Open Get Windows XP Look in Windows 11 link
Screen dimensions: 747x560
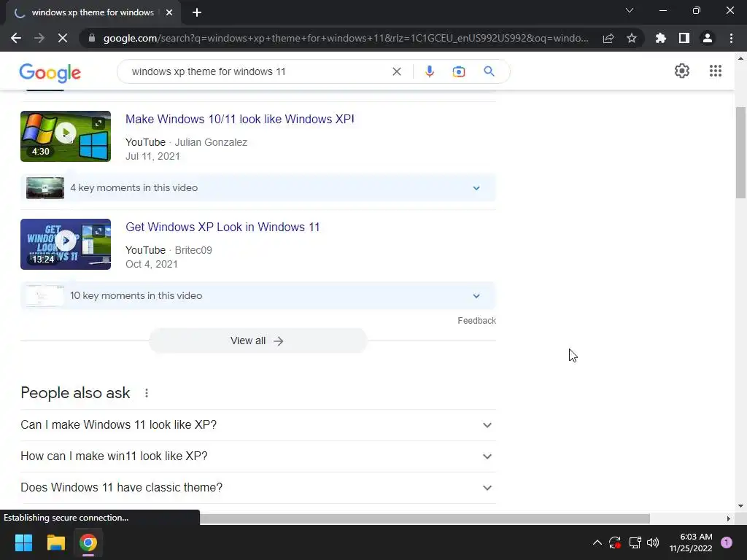coord(222,227)
